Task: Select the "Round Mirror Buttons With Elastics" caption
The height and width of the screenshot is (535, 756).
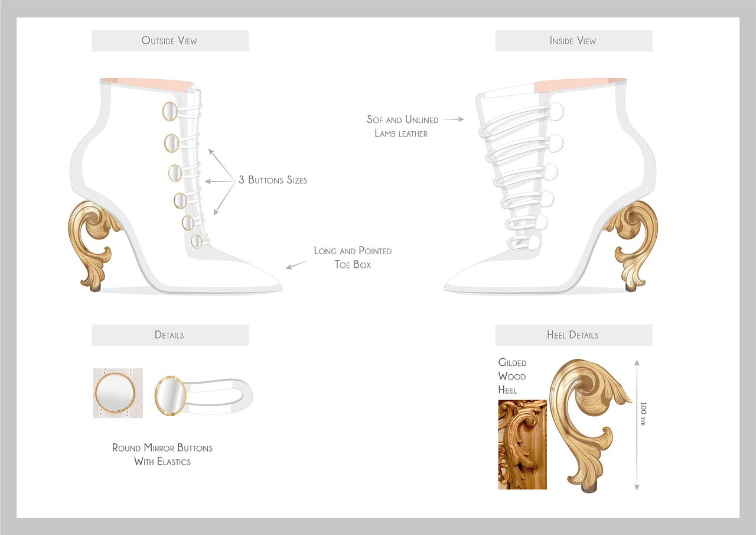Action: [x=162, y=455]
